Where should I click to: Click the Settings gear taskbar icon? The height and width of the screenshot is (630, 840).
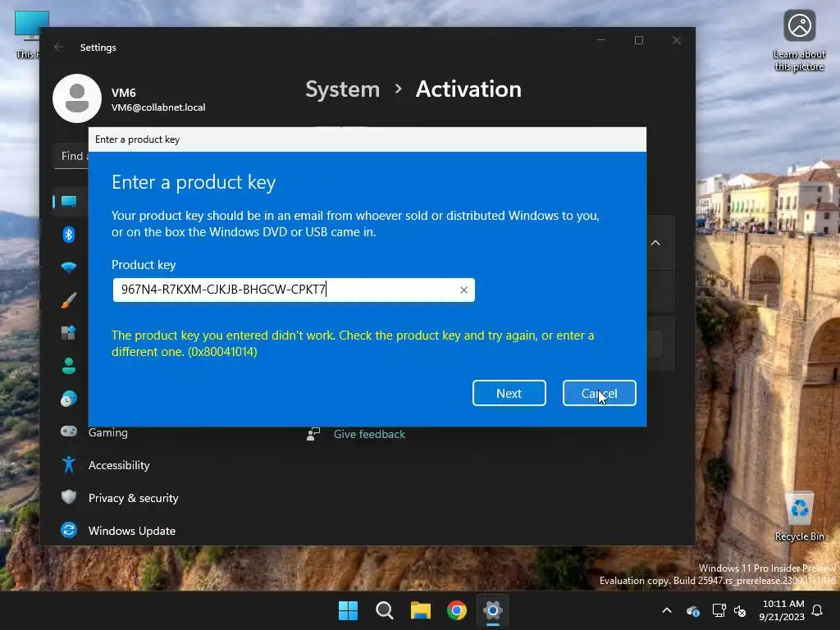[493, 610]
